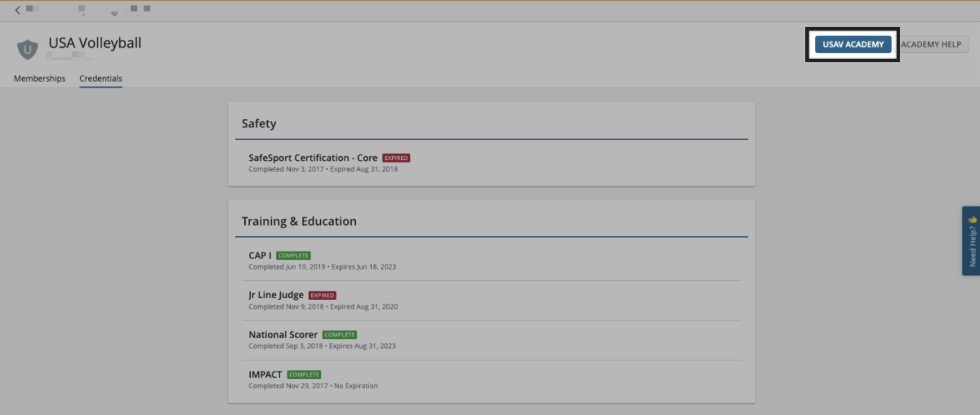This screenshot has height=415, width=980.
Task: Select SafeSport Certification - Core entry
Action: [314, 158]
